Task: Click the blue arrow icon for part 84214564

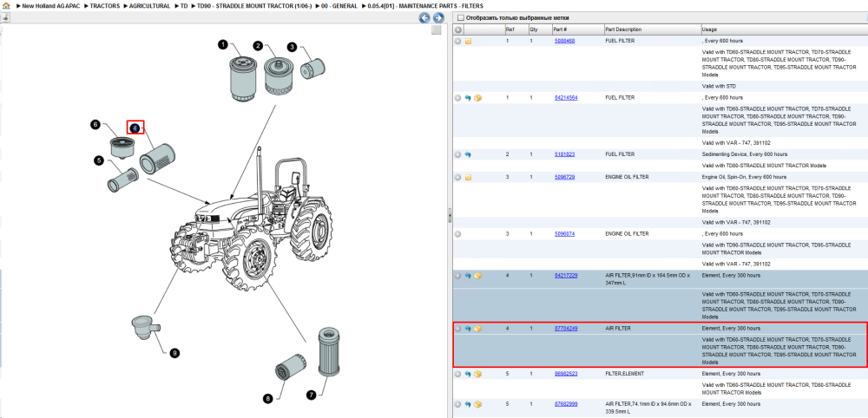Action: pos(468,98)
